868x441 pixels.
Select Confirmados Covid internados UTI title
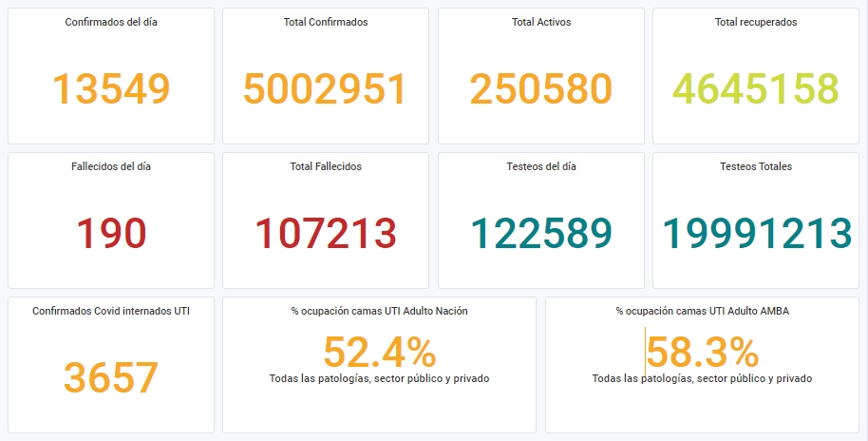[111, 311]
